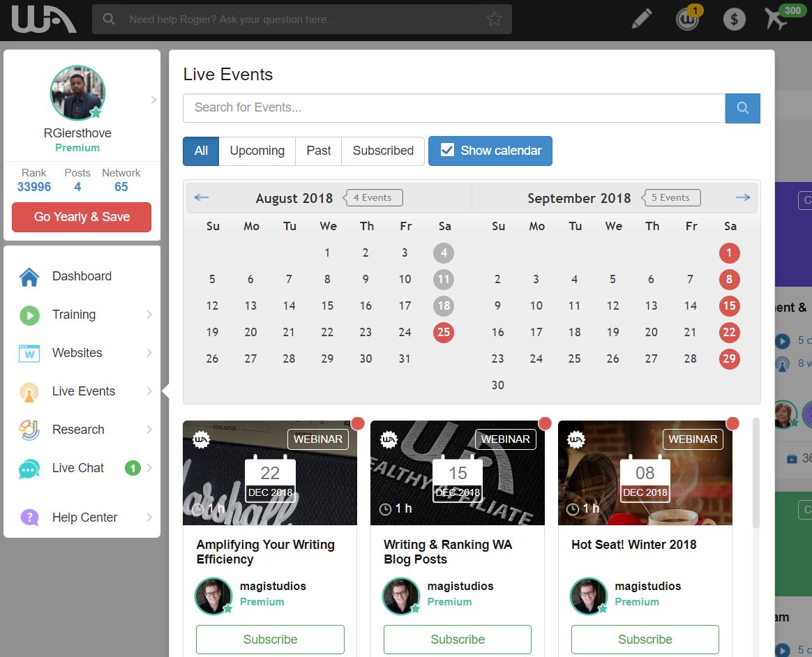Expand the Training menu chevron
Viewport: 812px width, 657px height.
click(x=149, y=315)
